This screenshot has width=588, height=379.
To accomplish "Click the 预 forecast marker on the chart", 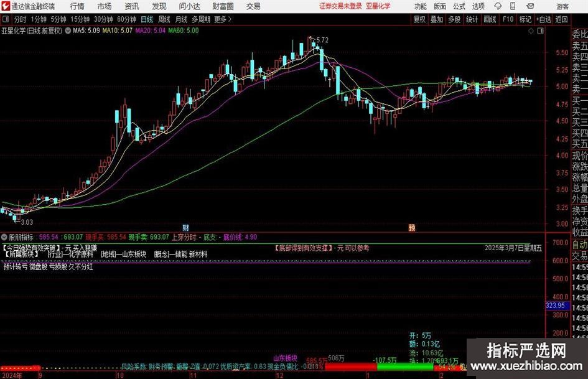I will coord(412,227).
